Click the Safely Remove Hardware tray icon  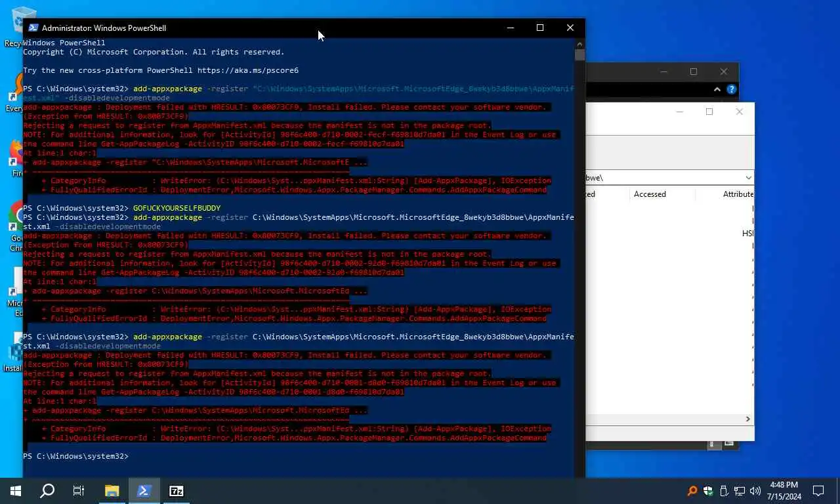point(724,491)
